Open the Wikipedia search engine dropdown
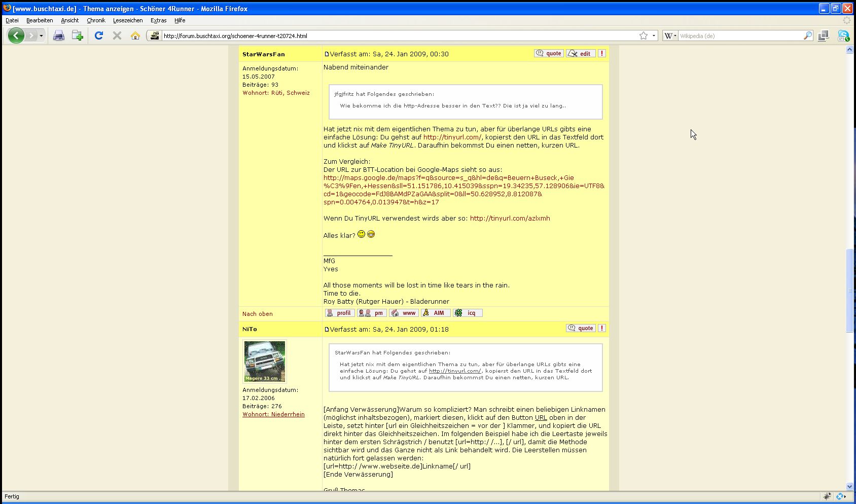856x504 pixels. click(670, 35)
